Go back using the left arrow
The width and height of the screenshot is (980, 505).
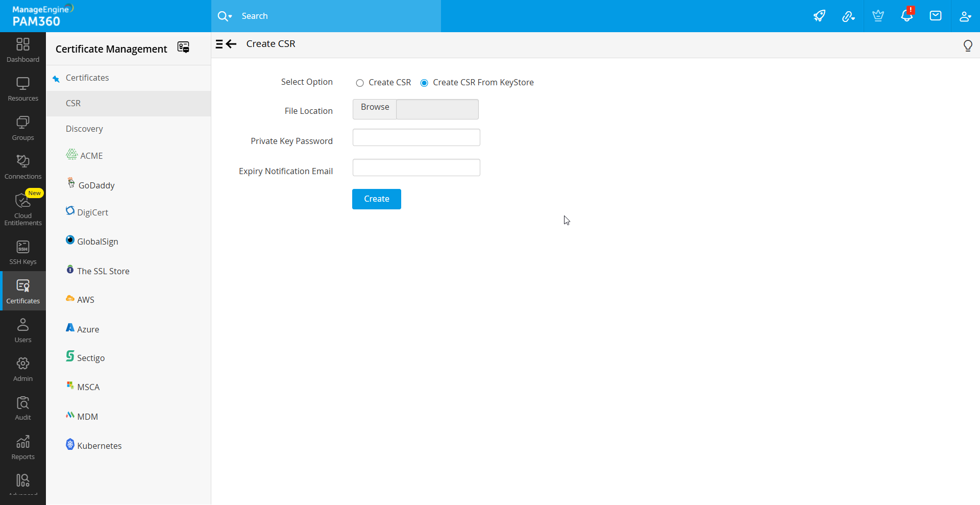232,44
